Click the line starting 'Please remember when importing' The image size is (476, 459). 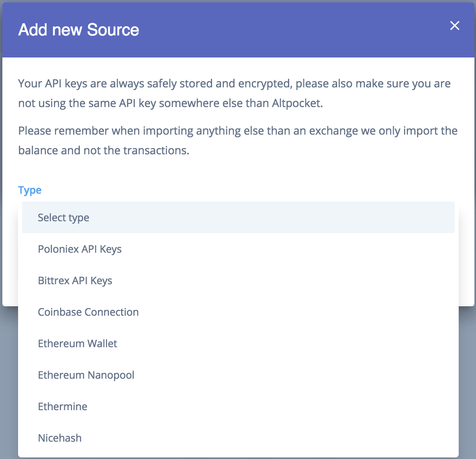(238, 131)
